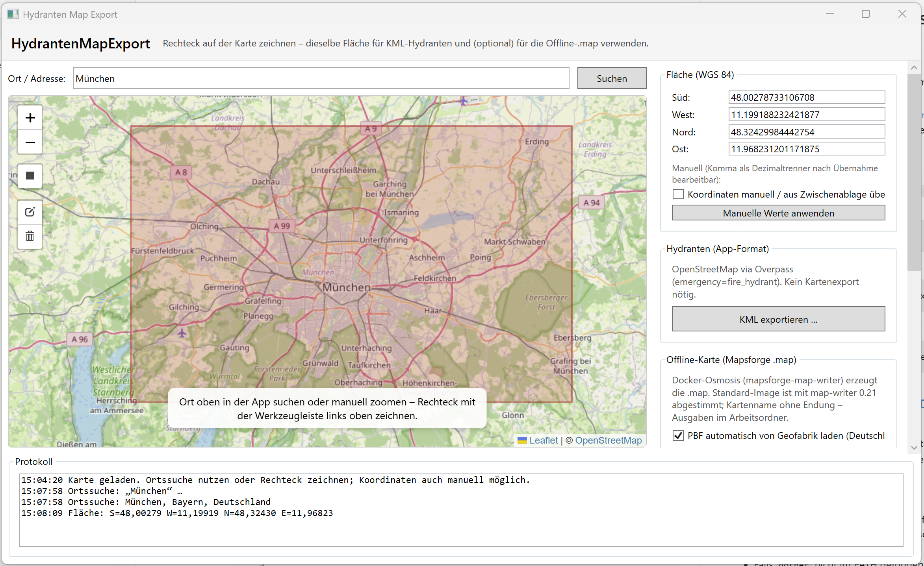924x566 pixels.
Task: Click KML exportieren button
Action: pos(778,319)
